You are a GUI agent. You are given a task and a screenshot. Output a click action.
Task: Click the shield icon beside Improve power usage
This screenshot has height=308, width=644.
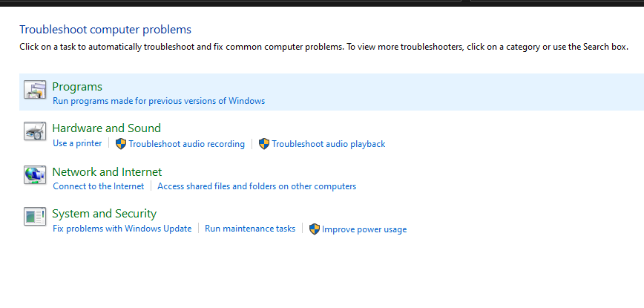[315, 229]
